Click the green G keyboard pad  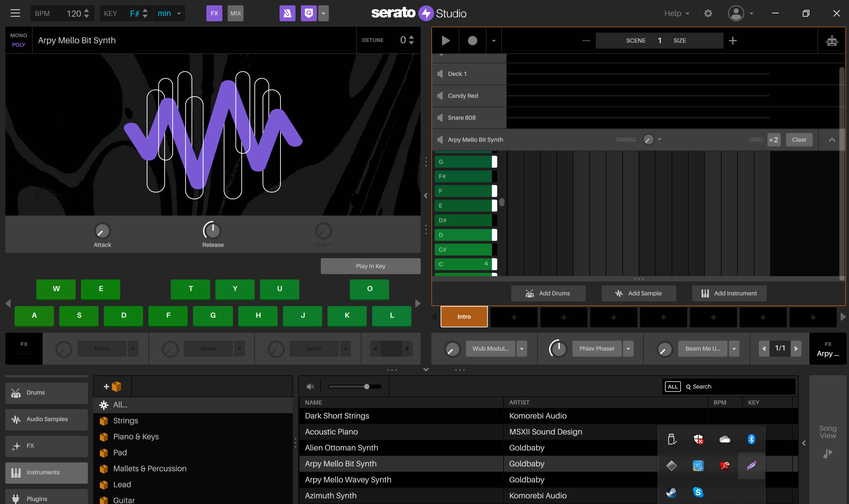[x=213, y=315]
